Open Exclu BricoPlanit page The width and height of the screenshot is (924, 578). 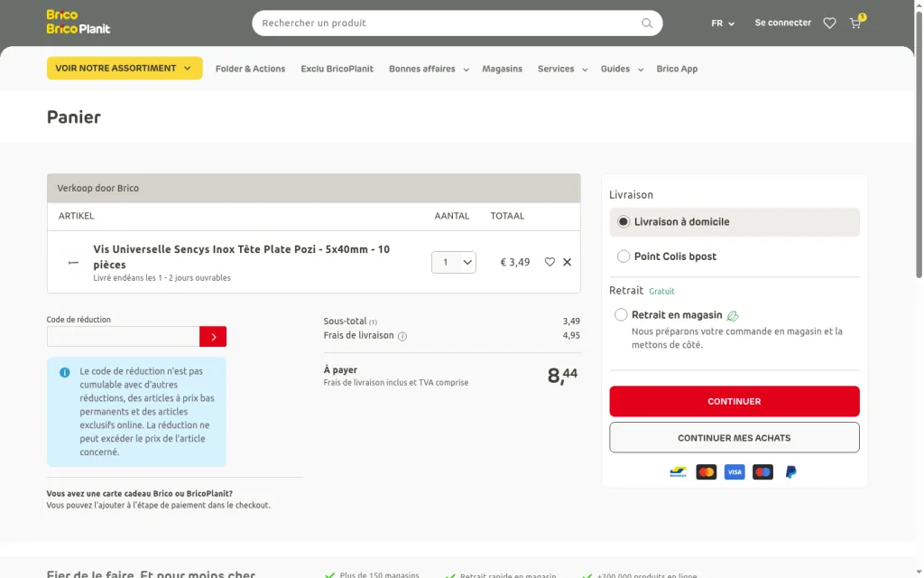coord(337,69)
